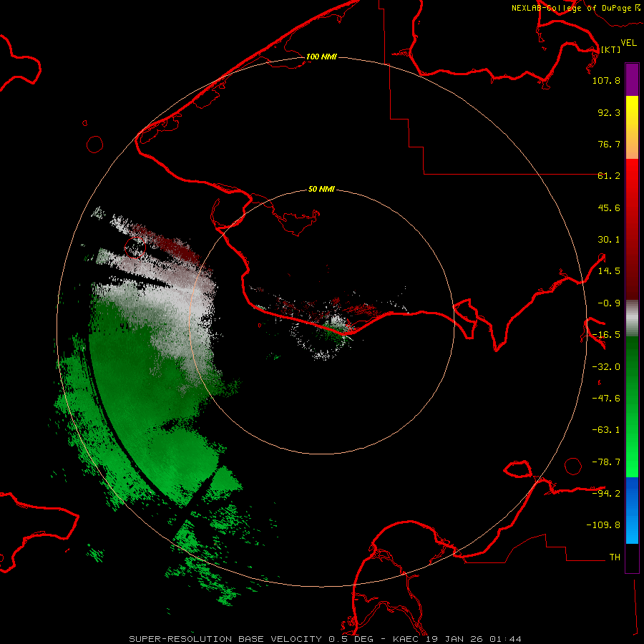Click the TH legend label

coord(615,557)
